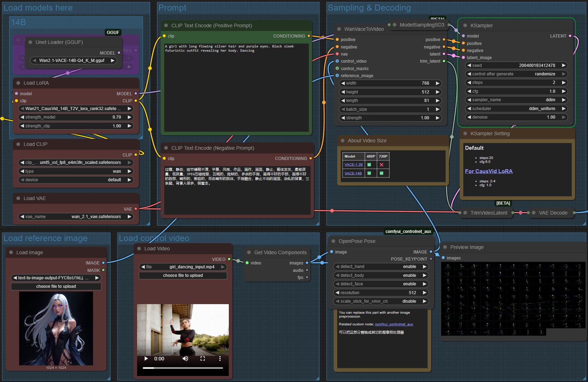Open the sampler_name dropdown showing ddim

[516, 100]
